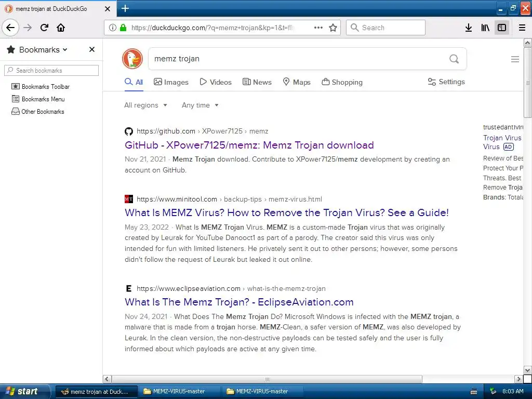532x399 pixels.
Task: Open a new tab with plus button
Action: click(125, 8)
